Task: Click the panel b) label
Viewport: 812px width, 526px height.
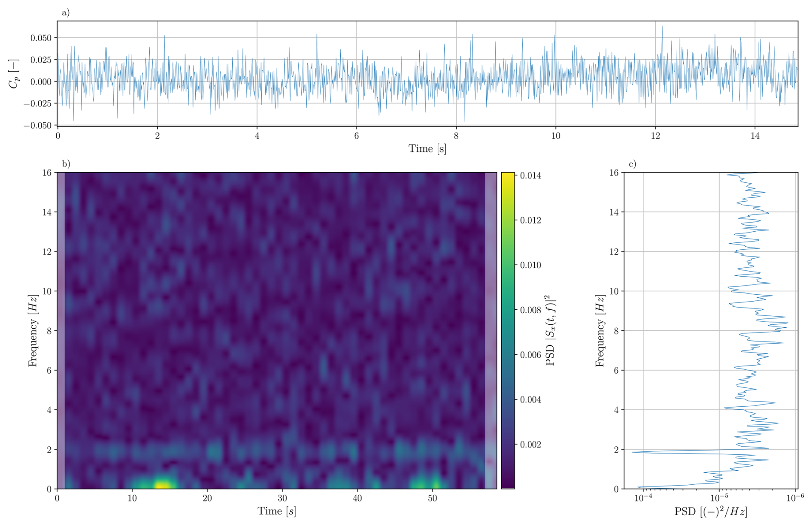Action: click(x=66, y=163)
